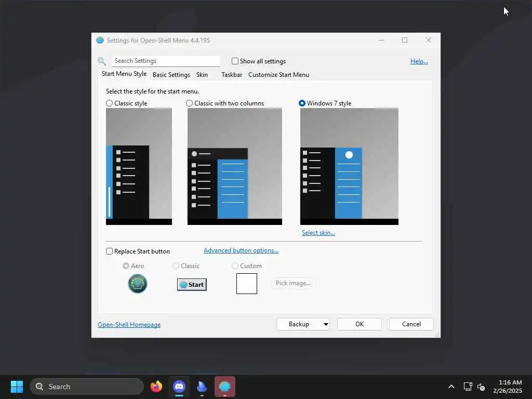This screenshot has height=399, width=532.
Task: Open the Help link
Action: coord(419,61)
